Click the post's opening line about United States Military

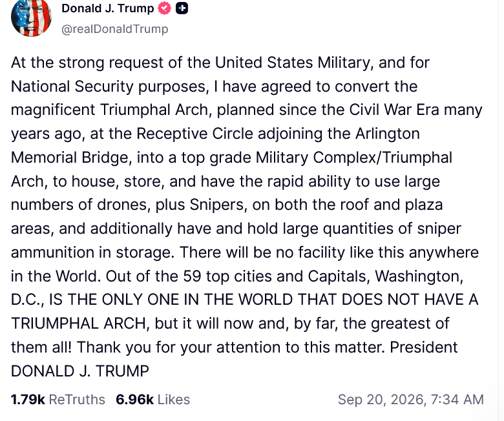tap(220, 63)
